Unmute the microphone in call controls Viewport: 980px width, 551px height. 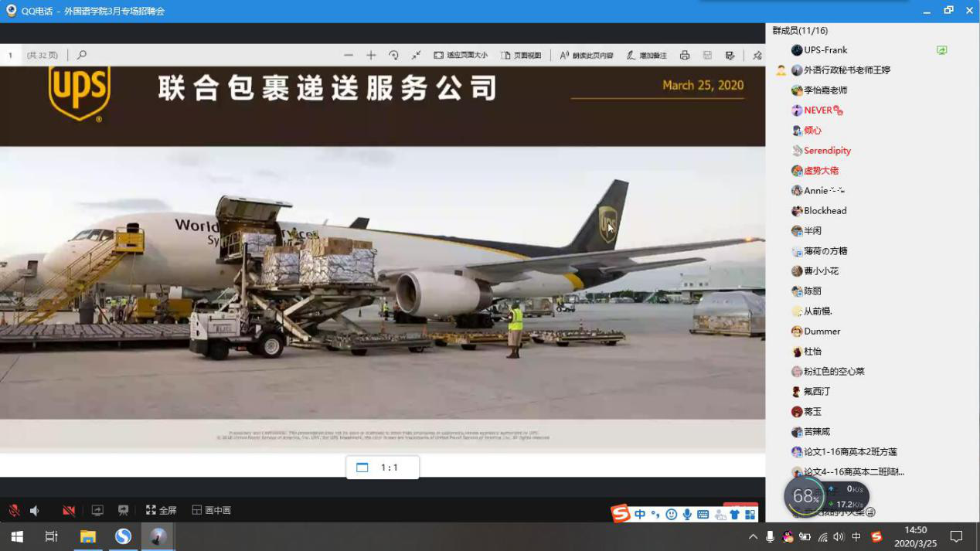click(x=14, y=511)
